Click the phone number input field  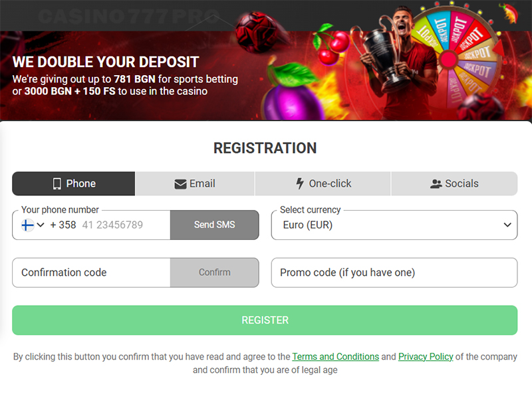[x=113, y=225]
